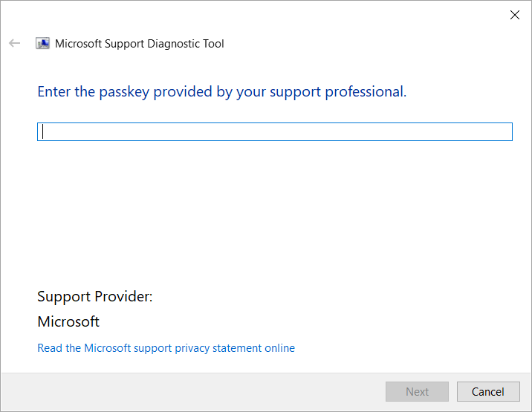This screenshot has height=412, width=532.
Task: Select the Microsoft Support Diagnostic Tool title text
Action: [x=140, y=44]
